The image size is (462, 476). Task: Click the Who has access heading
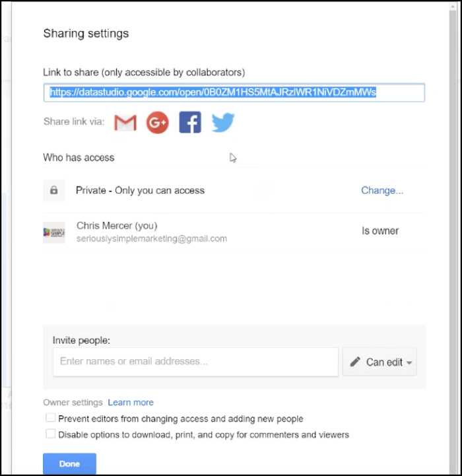79,158
